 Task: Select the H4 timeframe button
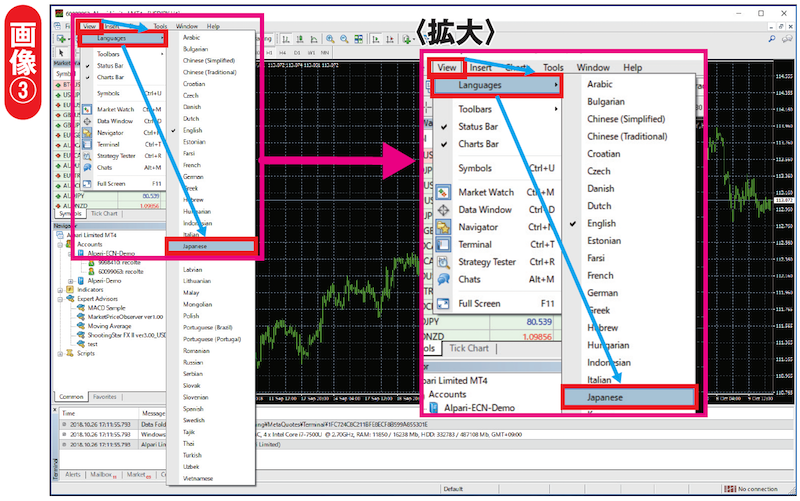pyautogui.click(x=282, y=53)
